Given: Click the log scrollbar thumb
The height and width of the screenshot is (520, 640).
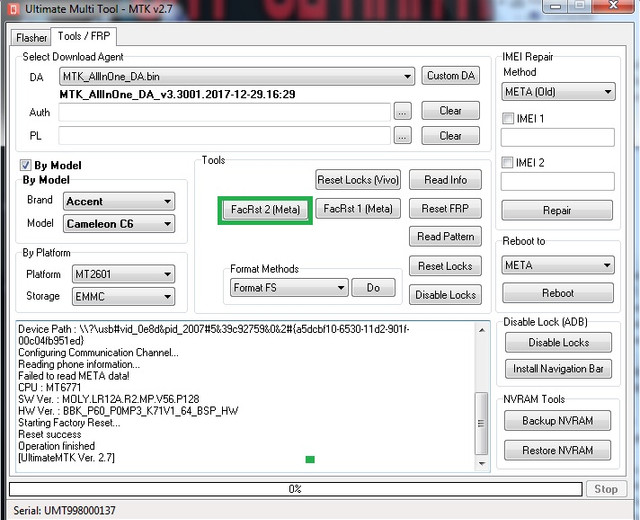Looking at the screenshot, I should click(482, 423).
